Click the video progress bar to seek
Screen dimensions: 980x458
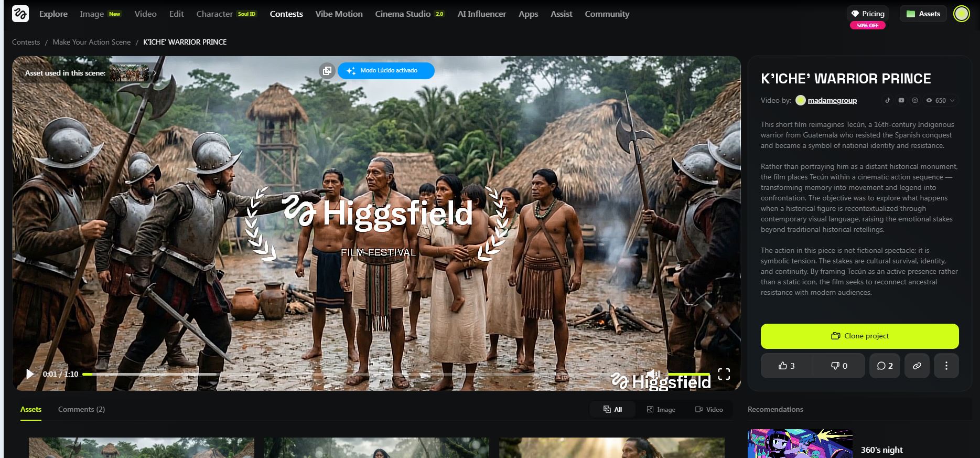pos(315,374)
